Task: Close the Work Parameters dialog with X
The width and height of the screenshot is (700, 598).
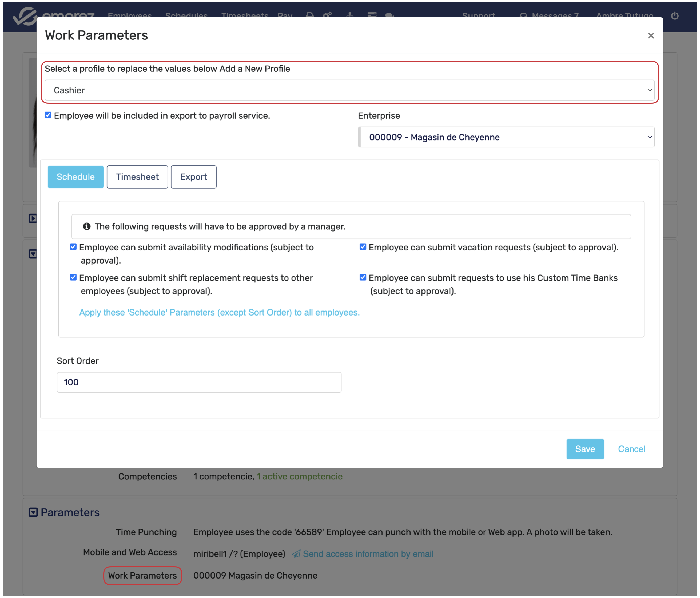Action: pyautogui.click(x=651, y=36)
